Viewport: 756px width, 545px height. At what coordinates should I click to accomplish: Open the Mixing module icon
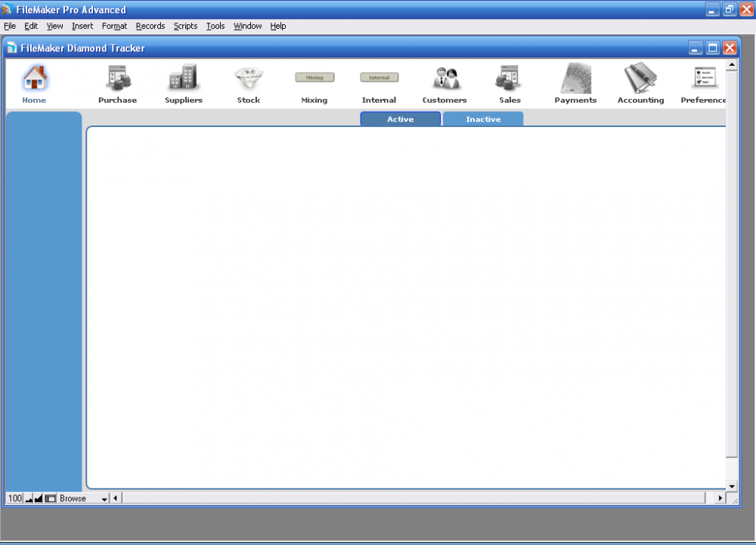[x=314, y=77]
